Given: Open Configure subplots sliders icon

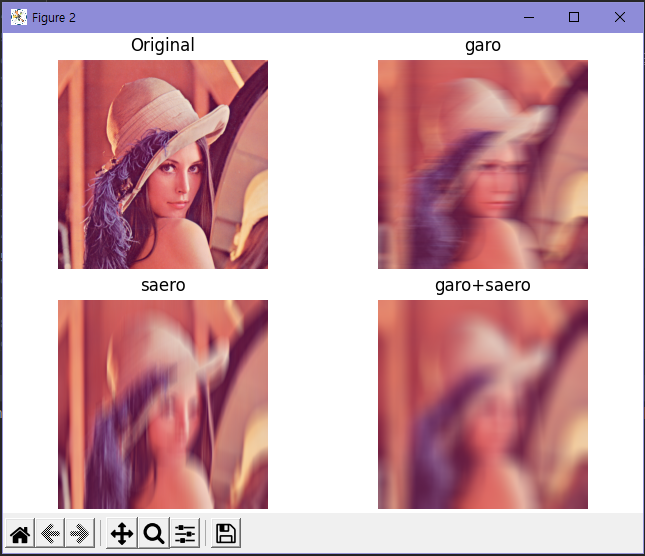Looking at the screenshot, I should 185,533.
